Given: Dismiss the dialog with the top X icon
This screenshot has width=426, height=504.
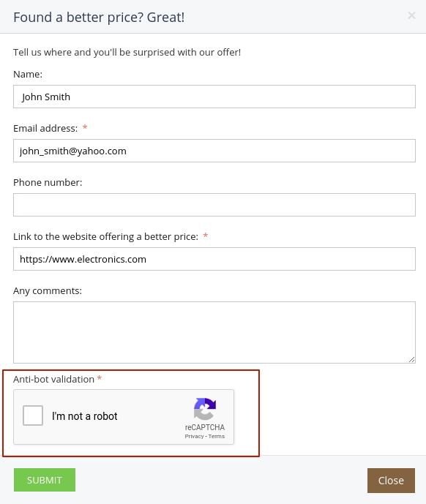Looking at the screenshot, I should tap(411, 15).
